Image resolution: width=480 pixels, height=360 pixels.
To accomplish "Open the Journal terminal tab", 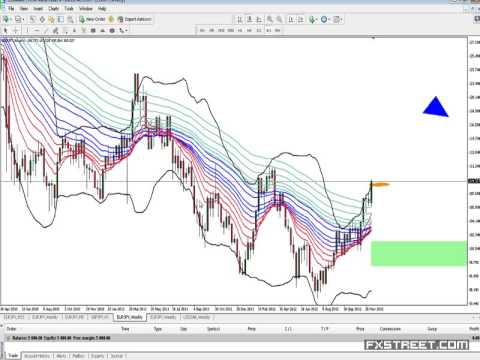I will (x=117, y=356).
